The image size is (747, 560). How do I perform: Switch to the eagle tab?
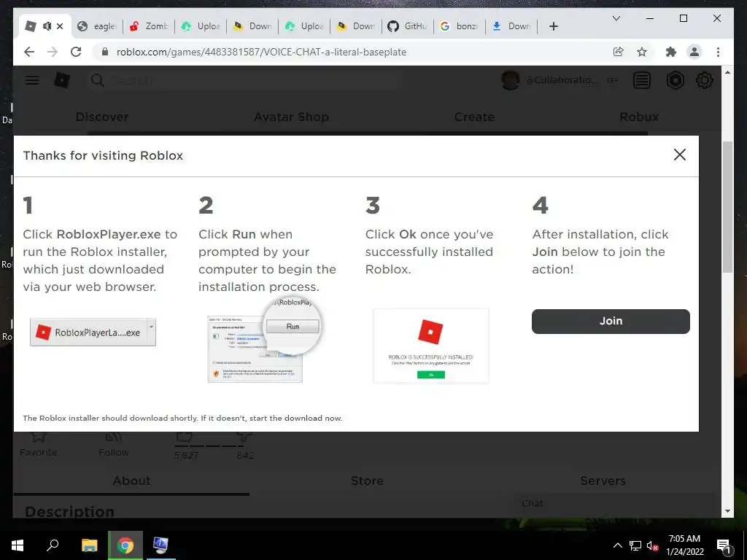coord(97,26)
